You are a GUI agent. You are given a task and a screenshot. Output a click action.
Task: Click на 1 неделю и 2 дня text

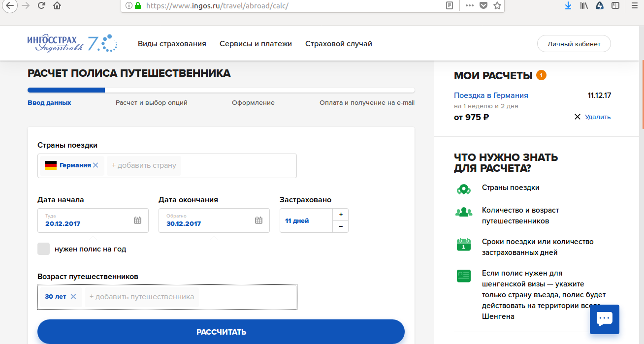coord(486,106)
